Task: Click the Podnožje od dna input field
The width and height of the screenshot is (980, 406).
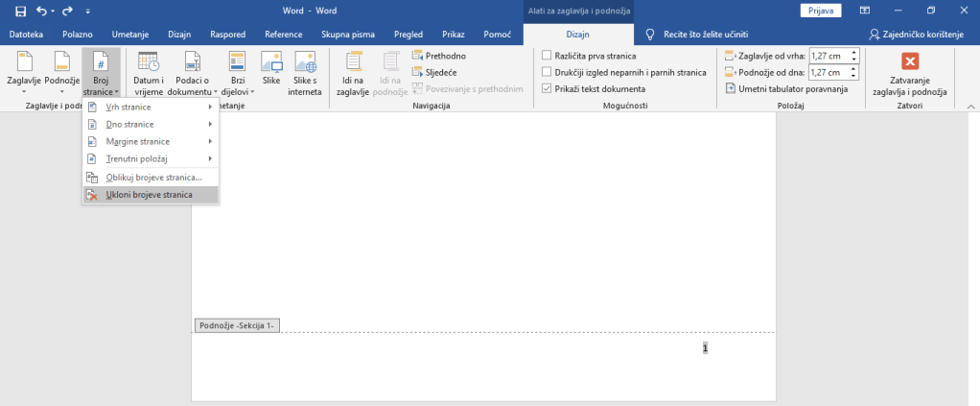Action: tap(829, 72)
